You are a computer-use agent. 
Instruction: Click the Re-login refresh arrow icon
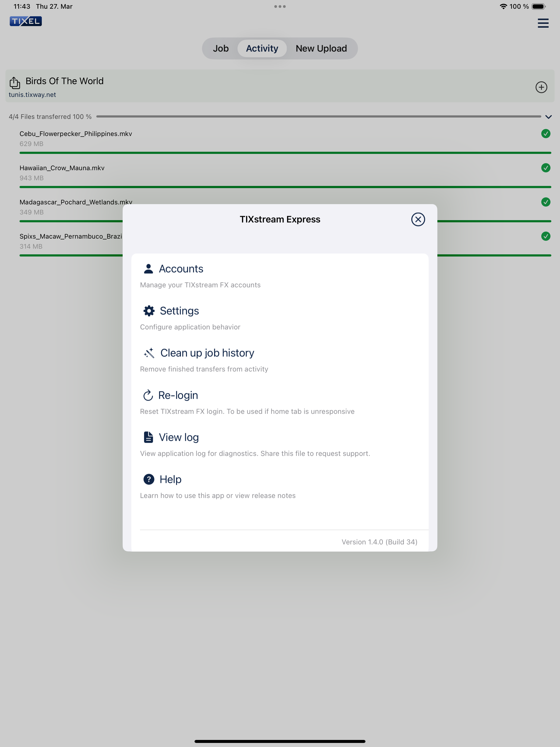148,395
